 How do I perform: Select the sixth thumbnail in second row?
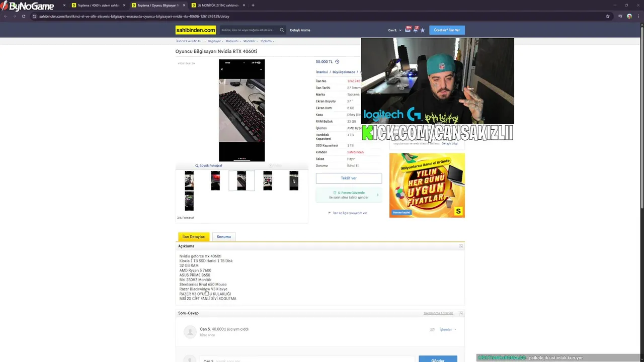pos(189,201)
